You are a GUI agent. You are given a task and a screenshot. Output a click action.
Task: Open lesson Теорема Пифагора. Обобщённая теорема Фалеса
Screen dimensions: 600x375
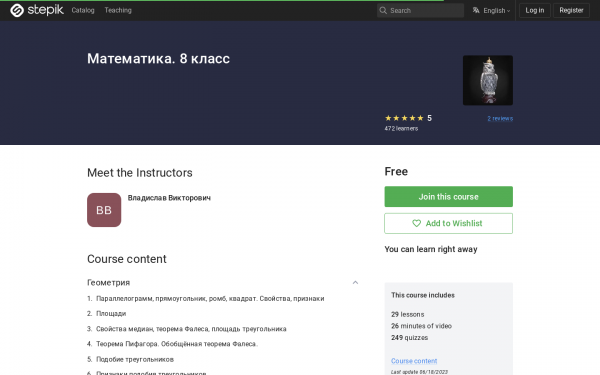click(177, 344)
